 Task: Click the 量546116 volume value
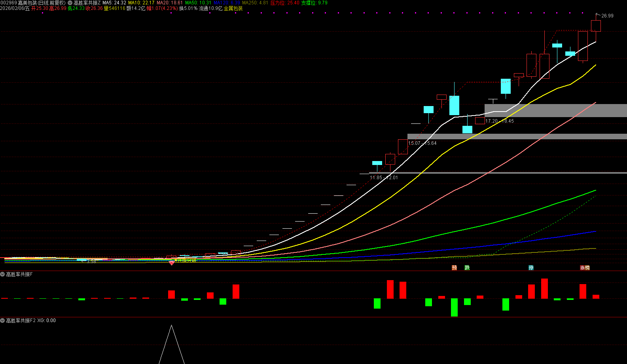point(114,8)
